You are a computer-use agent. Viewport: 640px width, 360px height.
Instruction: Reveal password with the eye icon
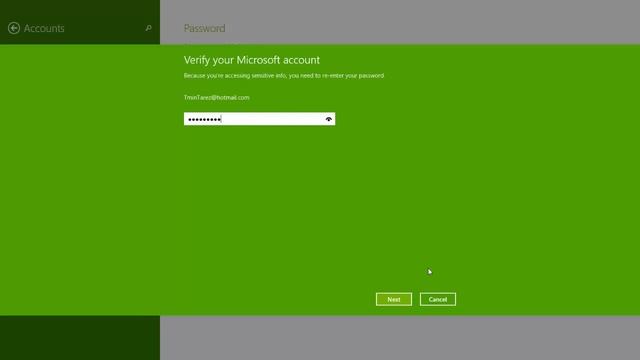click(x=329, y=119)
